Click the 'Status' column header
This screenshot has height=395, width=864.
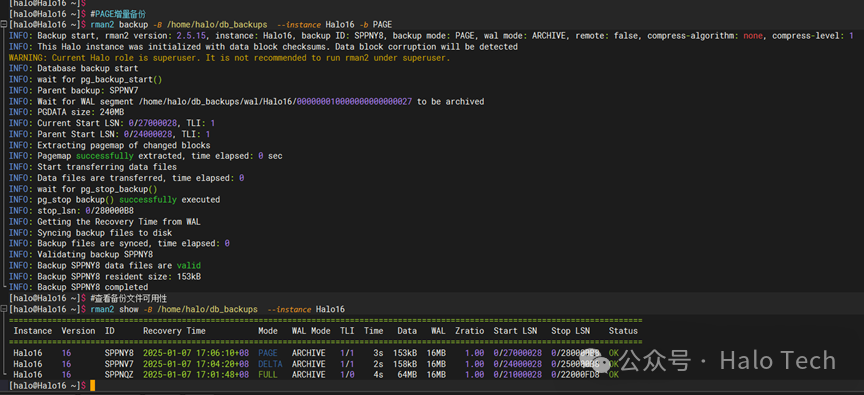(623, 331)
